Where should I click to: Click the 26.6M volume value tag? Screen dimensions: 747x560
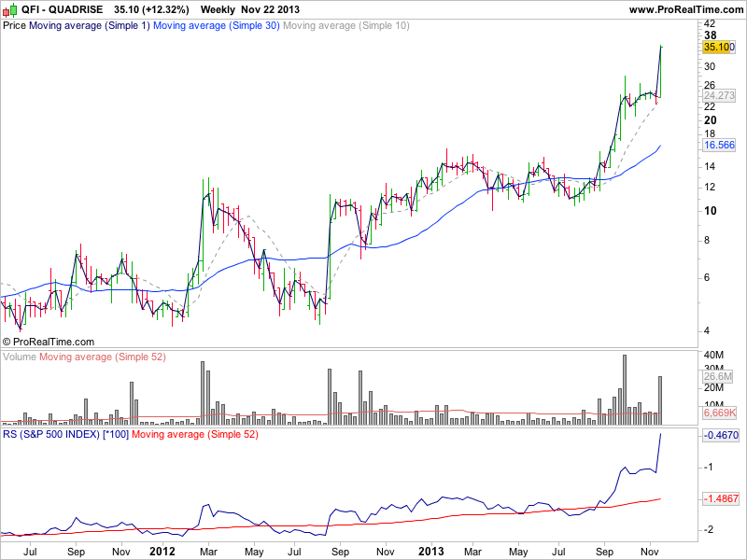pos(718,376)
